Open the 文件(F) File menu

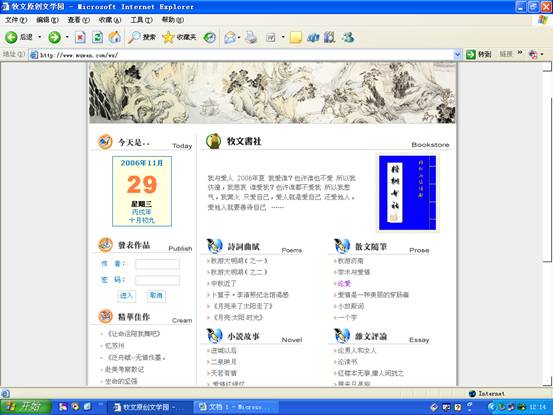(x=16, y=20)
